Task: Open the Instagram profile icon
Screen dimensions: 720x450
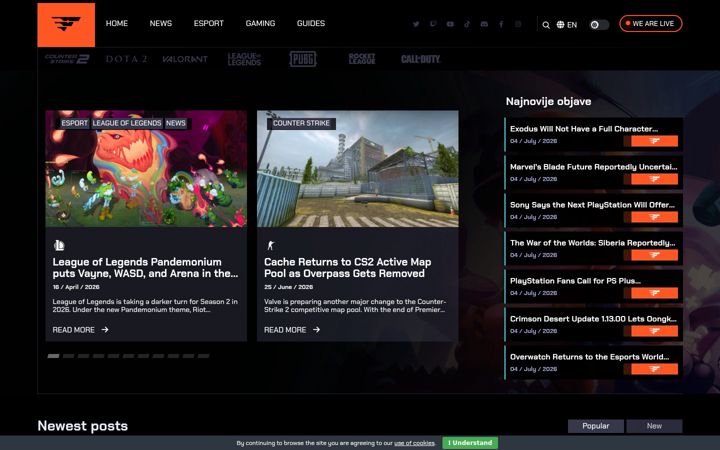Action: (518, 24)
